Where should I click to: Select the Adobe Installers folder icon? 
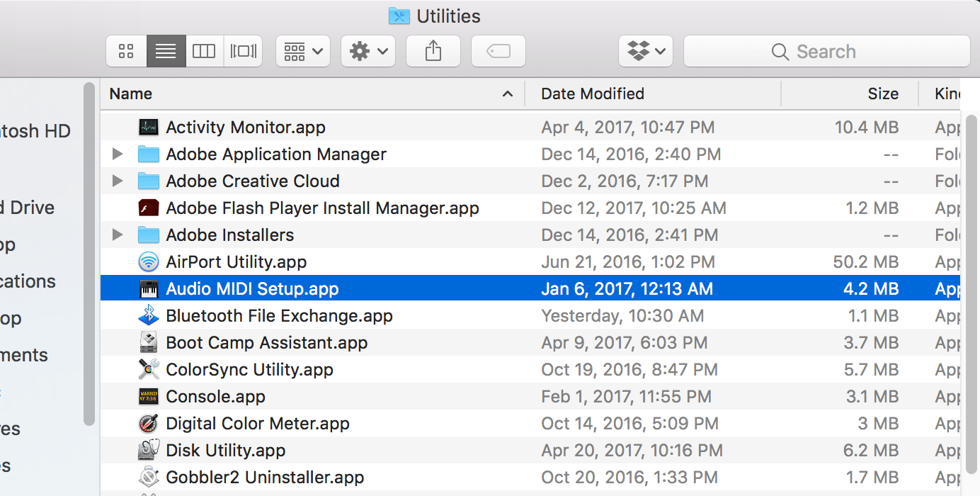[149, 235]
